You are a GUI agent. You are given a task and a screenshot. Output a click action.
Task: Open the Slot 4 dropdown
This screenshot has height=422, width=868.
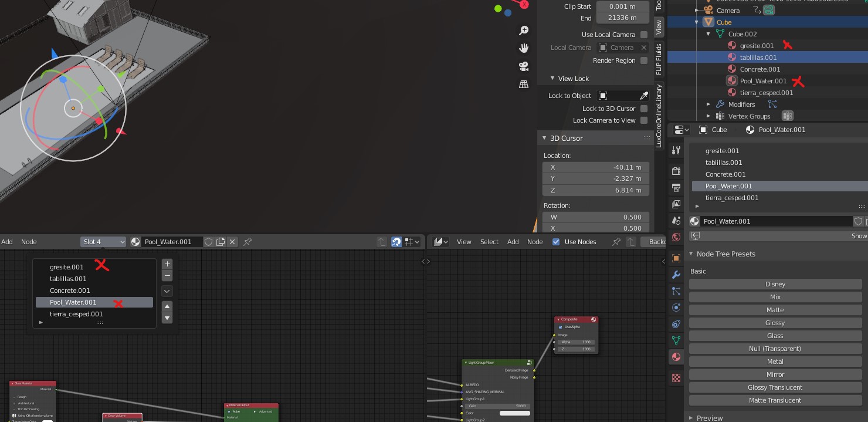tap(103, 242)
